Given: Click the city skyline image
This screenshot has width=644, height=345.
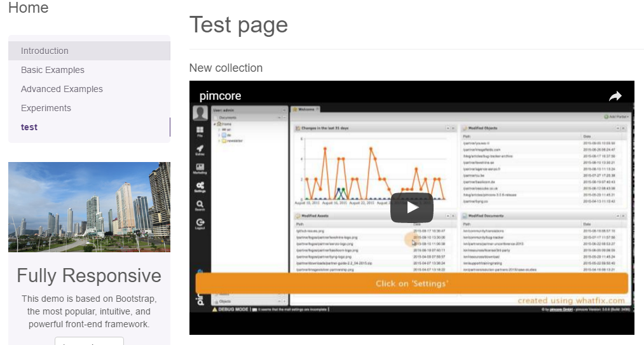Looking at the screenshot, I should 89,207.
